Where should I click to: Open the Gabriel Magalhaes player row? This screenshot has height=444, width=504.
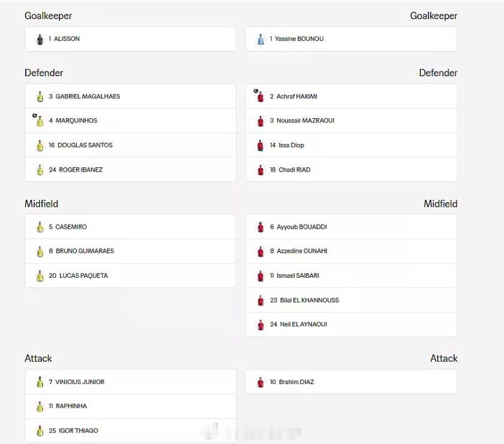131,97
